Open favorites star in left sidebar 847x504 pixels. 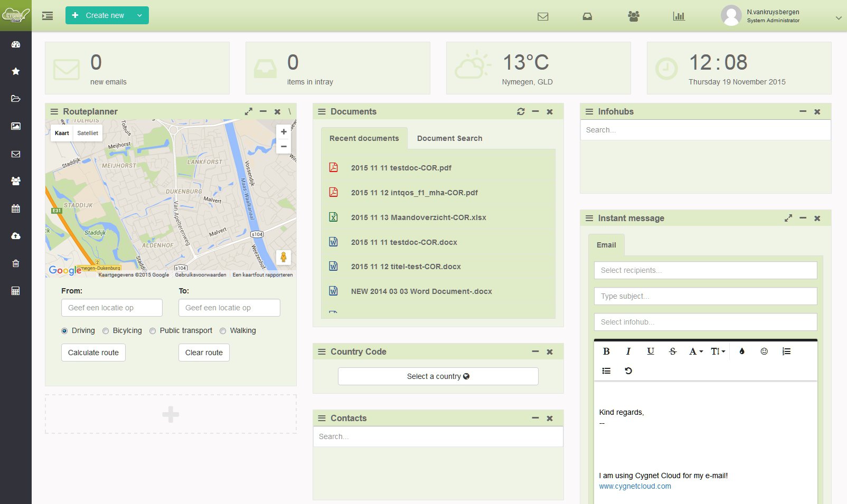click(x=16, y=71)
